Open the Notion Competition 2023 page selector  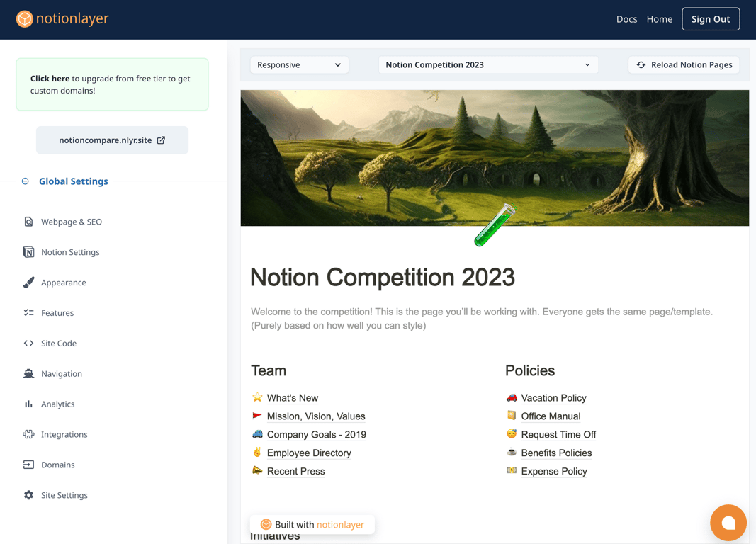[x=487, y=64]
